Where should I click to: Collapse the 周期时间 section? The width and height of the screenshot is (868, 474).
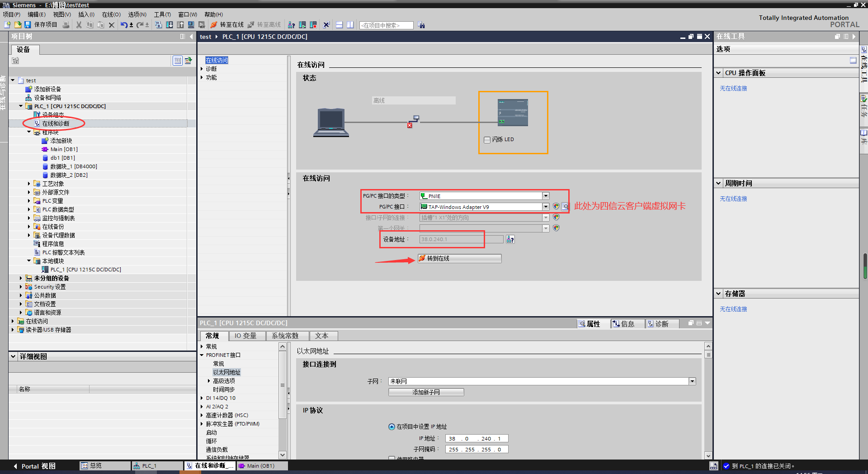click(x=718, y=183)
